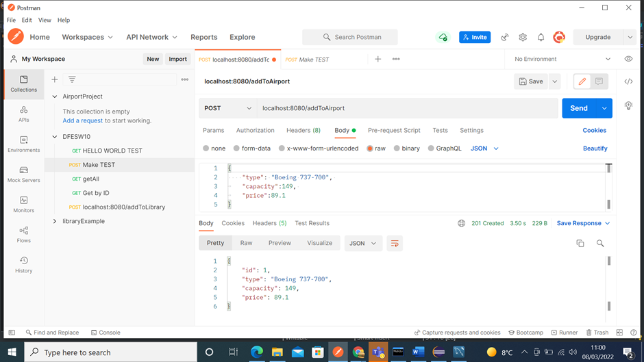Select the raw body type

point(370,148)
